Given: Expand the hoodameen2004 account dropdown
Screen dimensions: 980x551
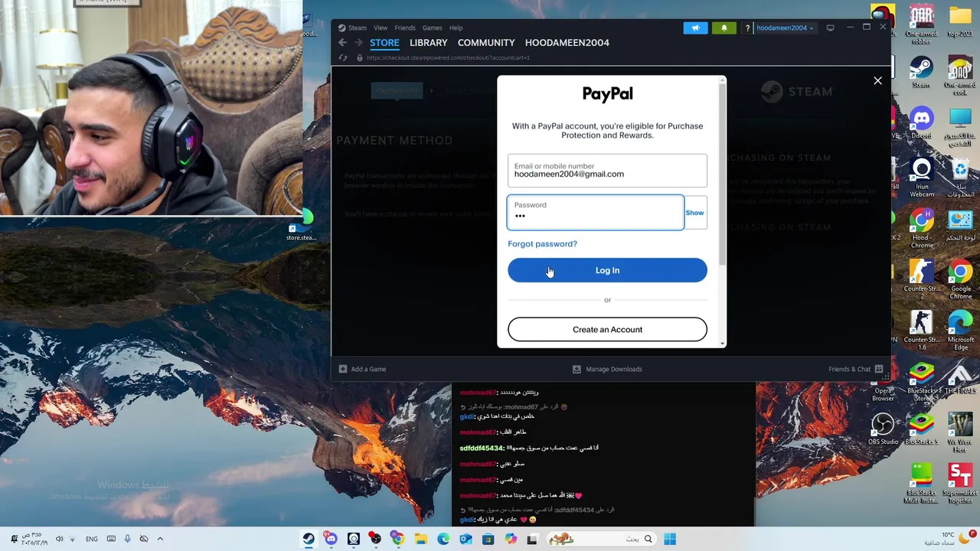Looking at the screenshot, I should tap(785, 28).
